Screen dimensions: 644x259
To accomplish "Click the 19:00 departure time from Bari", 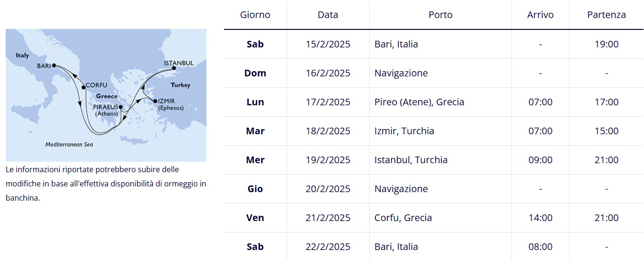I will tap(607, 44).
